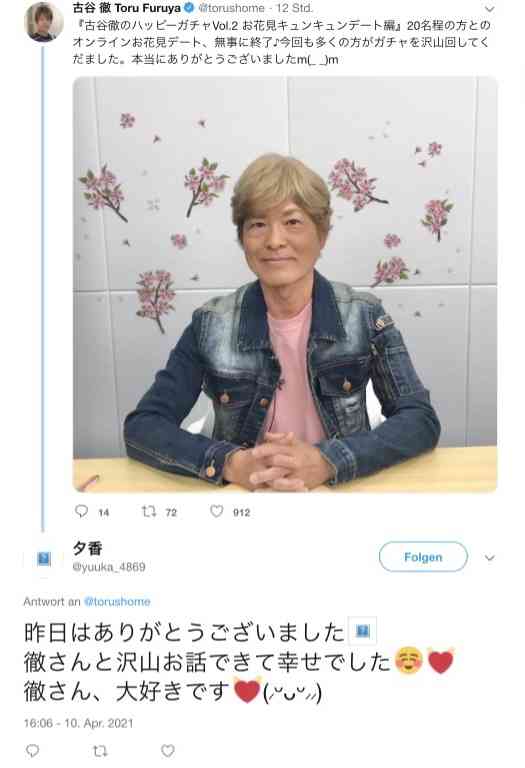The width and height of the screenshot is (525, 768).
Task: Open the photo of man in denim jacket
Action: point(285,284)
